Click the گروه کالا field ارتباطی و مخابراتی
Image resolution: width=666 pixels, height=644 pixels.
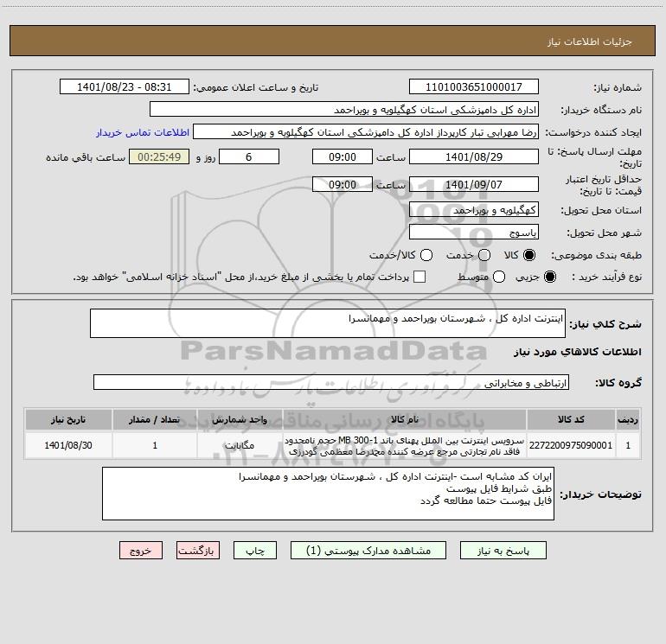[331, 382]
